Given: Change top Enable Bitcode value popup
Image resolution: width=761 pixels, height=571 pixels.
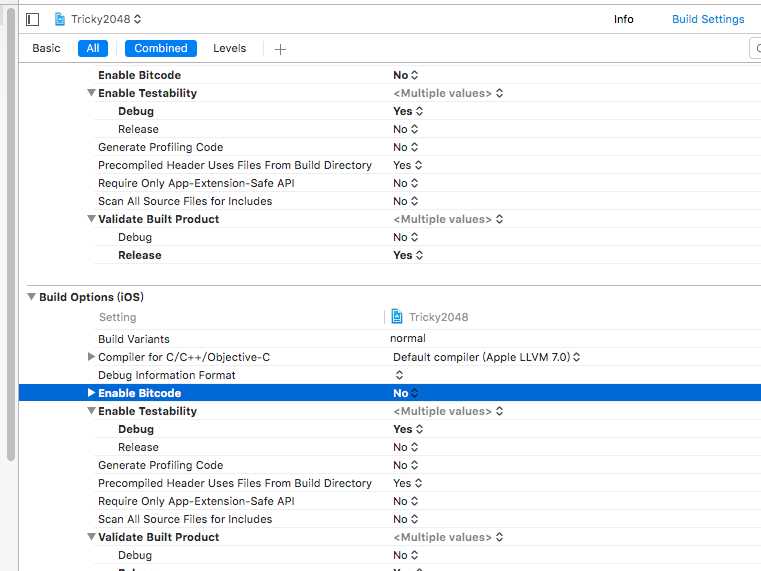Looking at the screenshot, I should click(x=406, y=75).
